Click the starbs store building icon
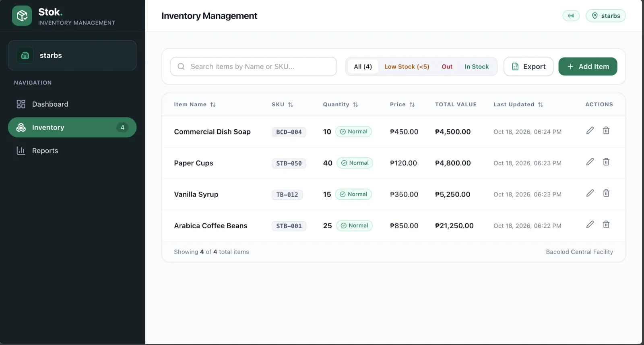Viewport: 644px width, 345px height. point(25,56)
